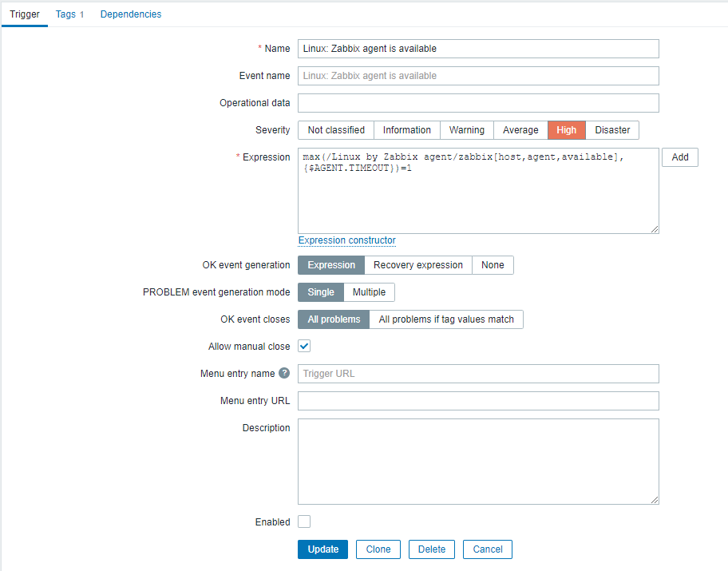The image size is (728, 571).
Task: Select Single problem event generation mode
Action: (320, 292)
